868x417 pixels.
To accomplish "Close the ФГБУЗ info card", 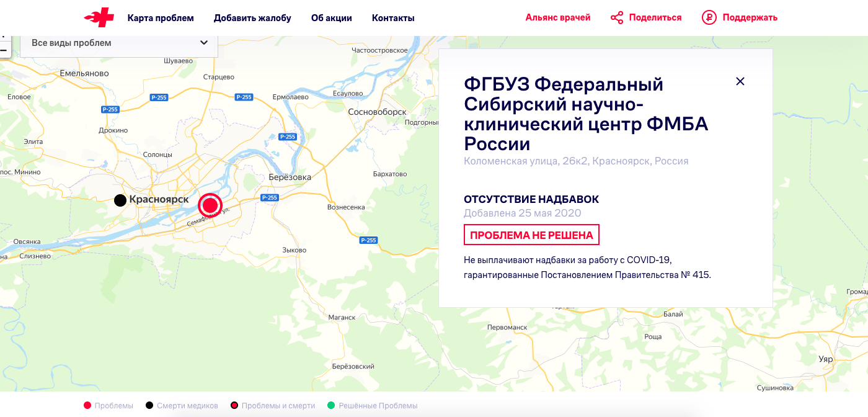I will pos(740,81).
